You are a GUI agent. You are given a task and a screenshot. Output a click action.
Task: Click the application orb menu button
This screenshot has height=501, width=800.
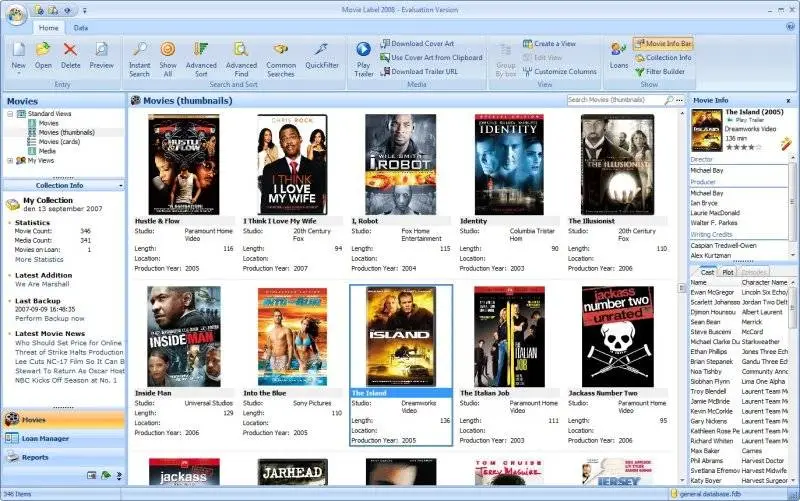(x=16, y=14)
